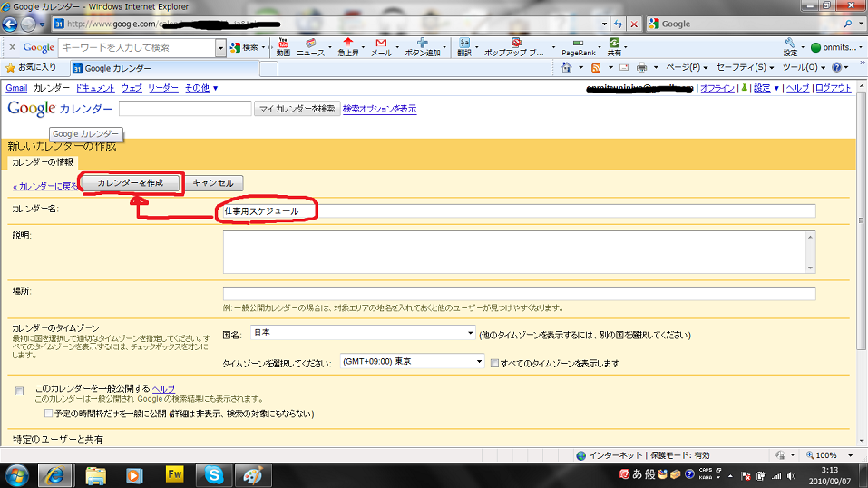This screenshot has width=868, height=488.
Task: Select the カレンダーの情報 tab
Action: pyautogui.click(x=43, y=162)
